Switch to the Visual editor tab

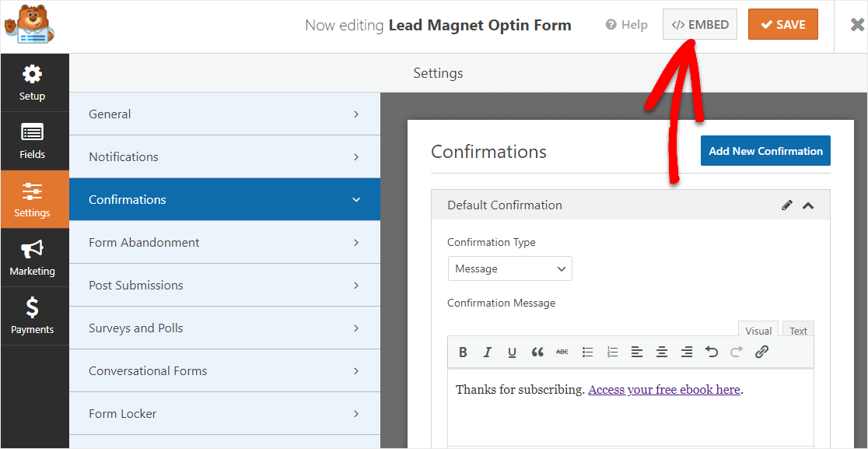[x=758, y=331]
